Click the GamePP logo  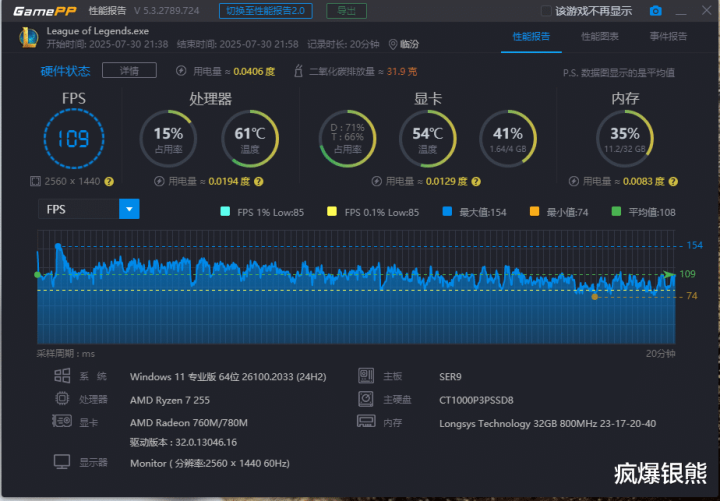coord(45,11)
